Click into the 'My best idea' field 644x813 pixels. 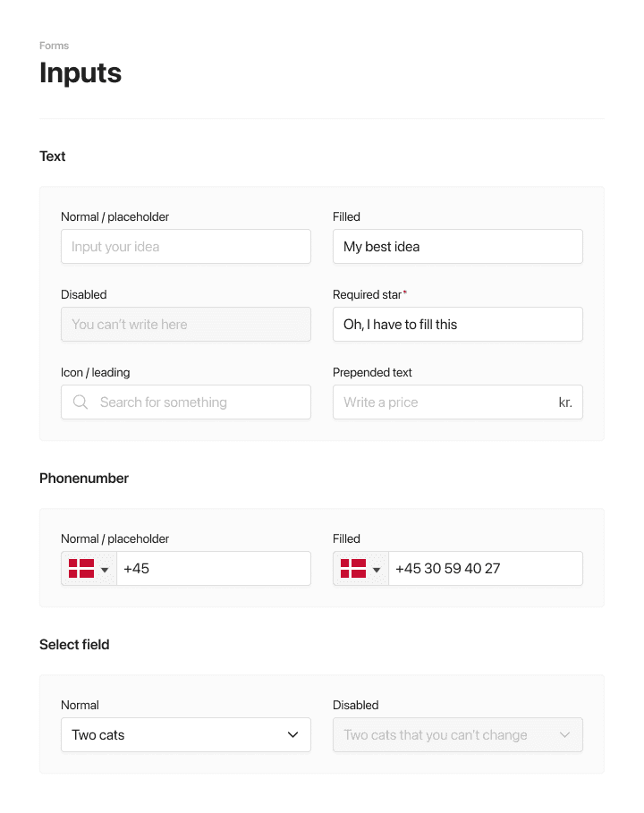[457, 246]
